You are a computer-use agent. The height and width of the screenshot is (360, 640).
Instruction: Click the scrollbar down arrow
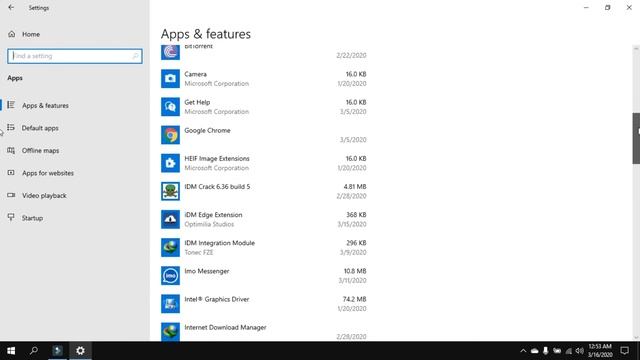pos(636,337)
